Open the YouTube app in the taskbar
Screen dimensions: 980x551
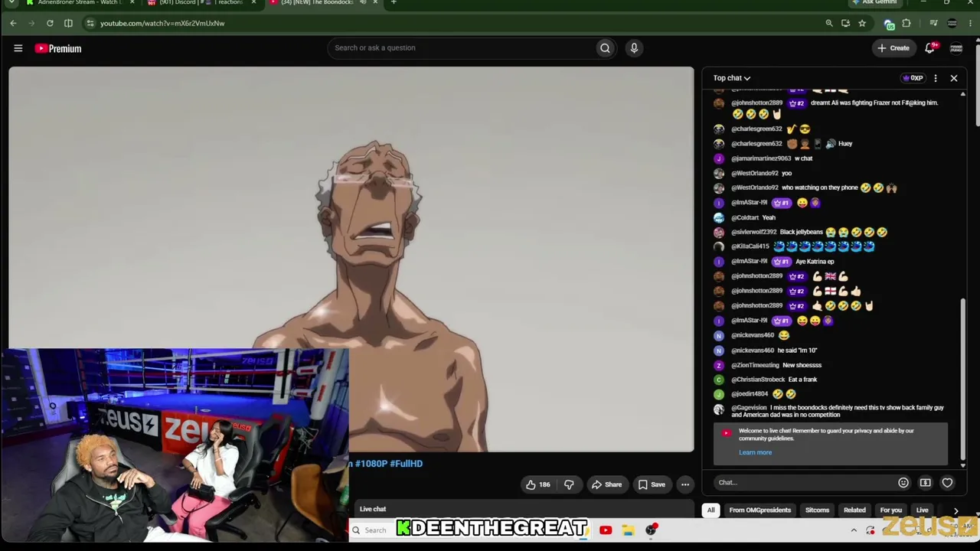[x=606, y=530]
